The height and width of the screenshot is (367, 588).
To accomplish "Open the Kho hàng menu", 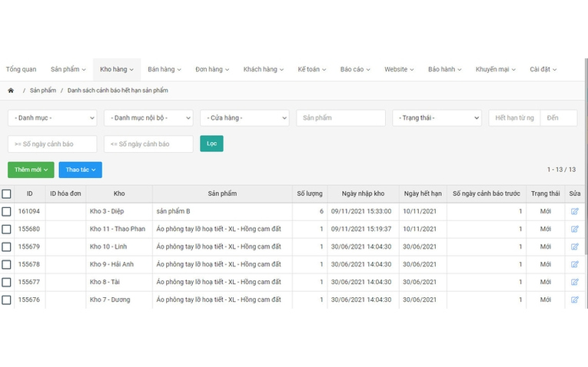I will (x=117, y=69).
